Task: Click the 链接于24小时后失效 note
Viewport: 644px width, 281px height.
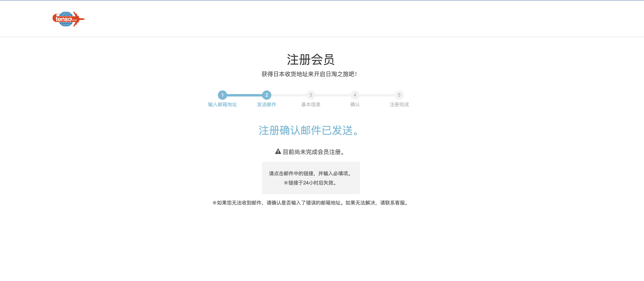Action: point(310,183)
